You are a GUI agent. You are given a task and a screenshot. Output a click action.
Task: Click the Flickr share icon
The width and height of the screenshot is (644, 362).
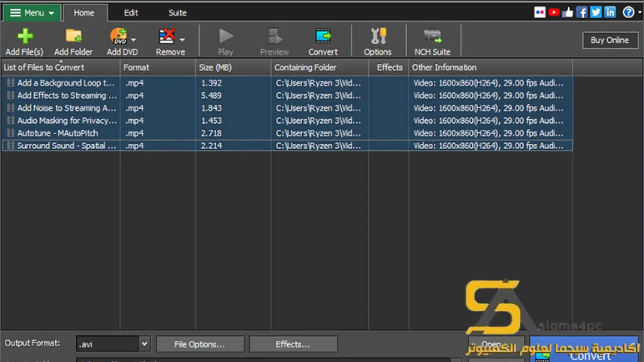click(x=540, y=12)
